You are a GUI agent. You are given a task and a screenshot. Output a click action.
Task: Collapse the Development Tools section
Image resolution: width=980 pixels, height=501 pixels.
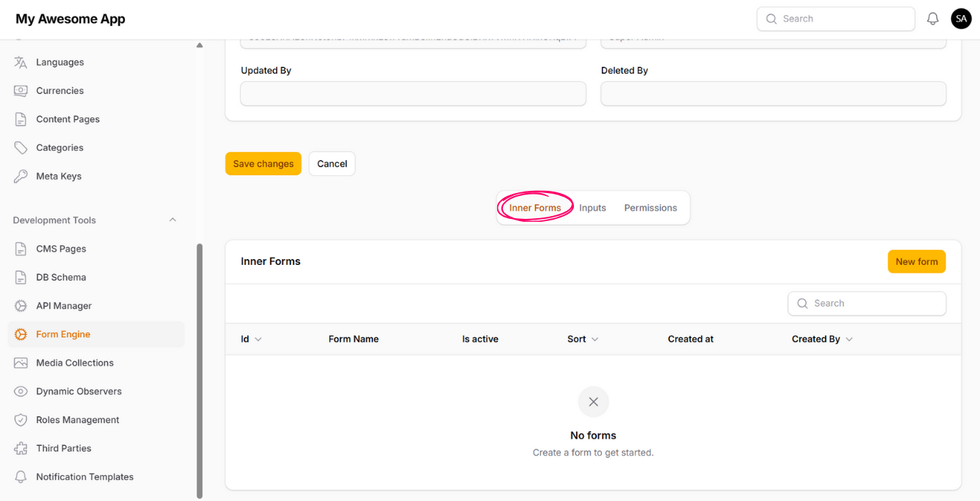[x=172, y=220]
